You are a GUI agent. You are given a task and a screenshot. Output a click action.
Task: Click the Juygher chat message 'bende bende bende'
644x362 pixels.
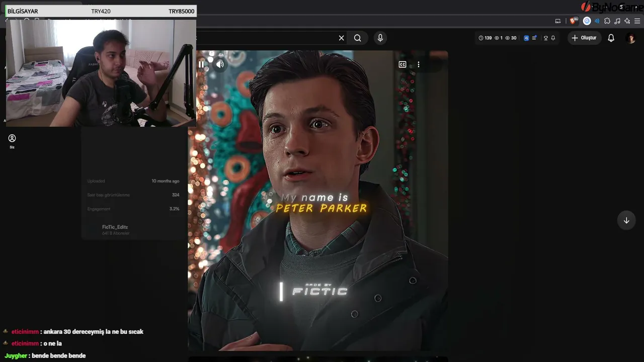45,356
